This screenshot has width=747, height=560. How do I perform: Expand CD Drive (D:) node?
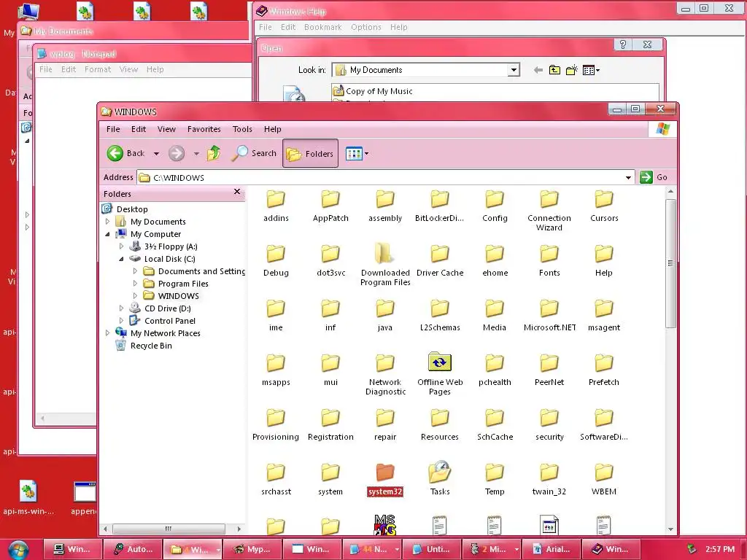122,308
